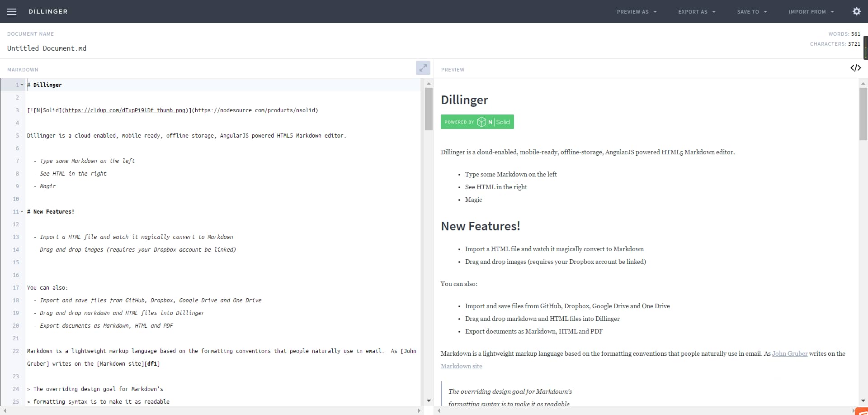Click '[df1]' reference in editor line 22
The image size is (868, 415).
click(x=152, y=364)
